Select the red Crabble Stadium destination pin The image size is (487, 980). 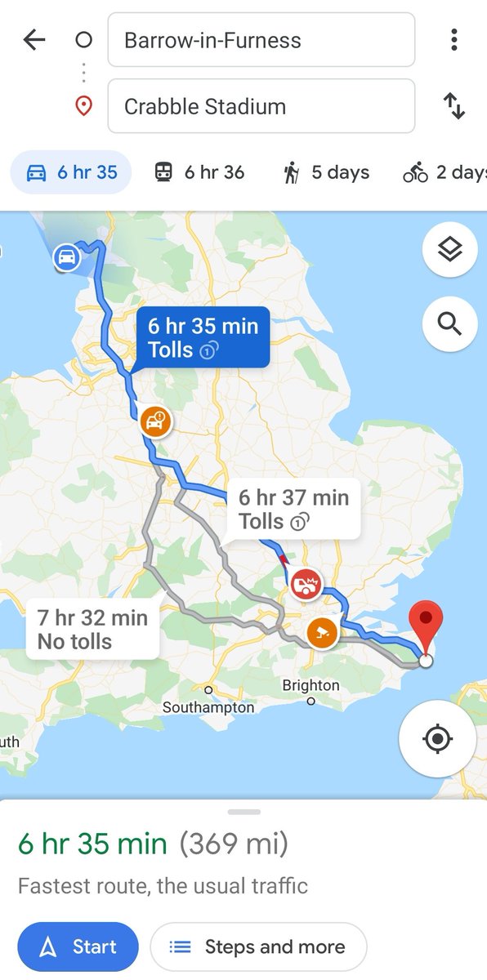point(425,625)
